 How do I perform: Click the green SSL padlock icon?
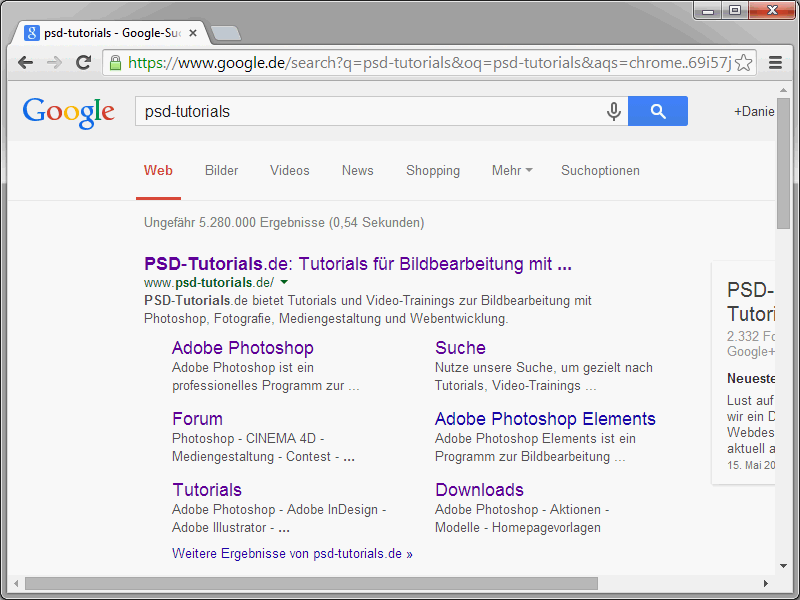116,63
